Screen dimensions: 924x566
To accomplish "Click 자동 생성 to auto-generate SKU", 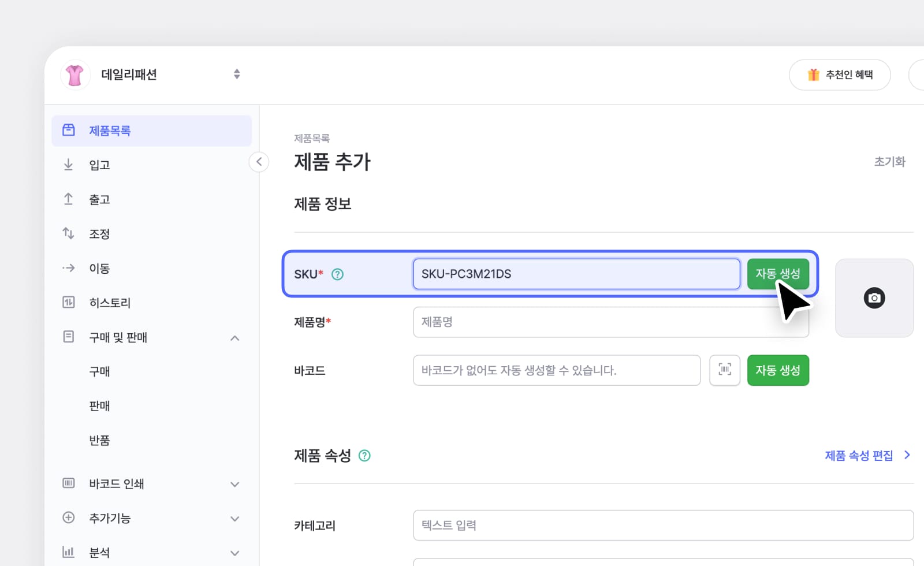I will pos(778,274).
